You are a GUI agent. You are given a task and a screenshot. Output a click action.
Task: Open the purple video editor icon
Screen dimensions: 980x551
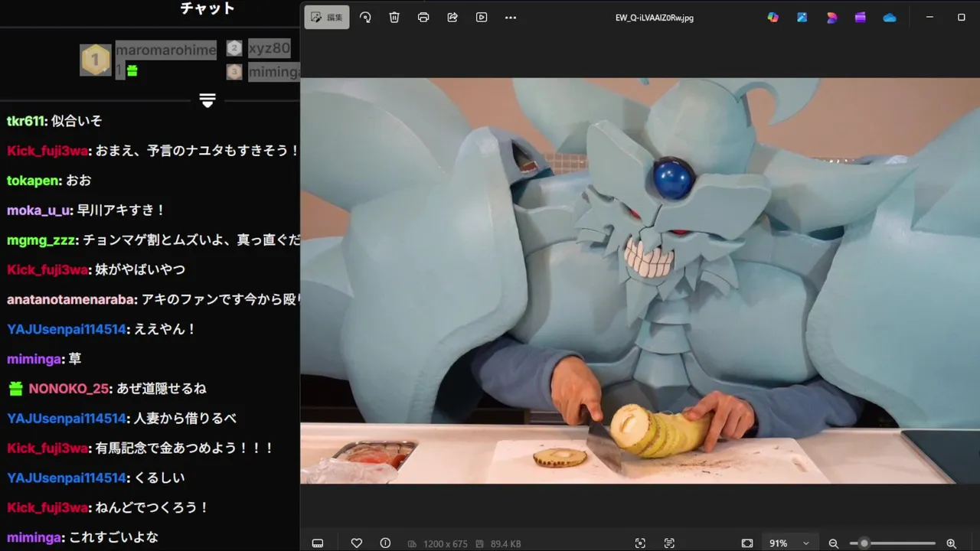(x=861, y=17)
